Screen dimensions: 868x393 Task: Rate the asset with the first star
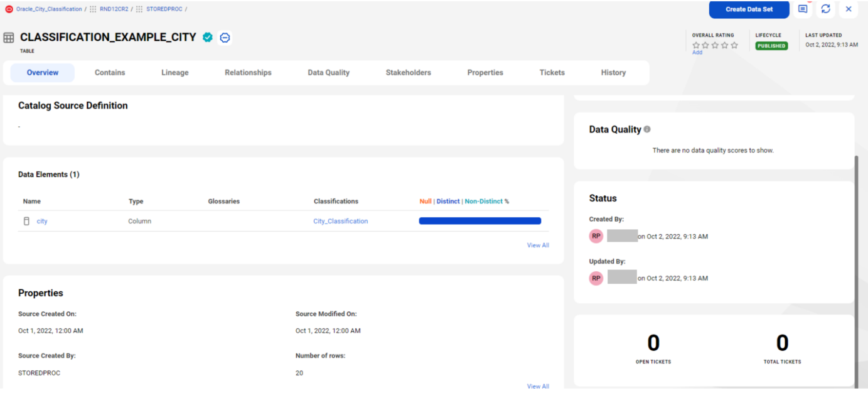point(696,45)
